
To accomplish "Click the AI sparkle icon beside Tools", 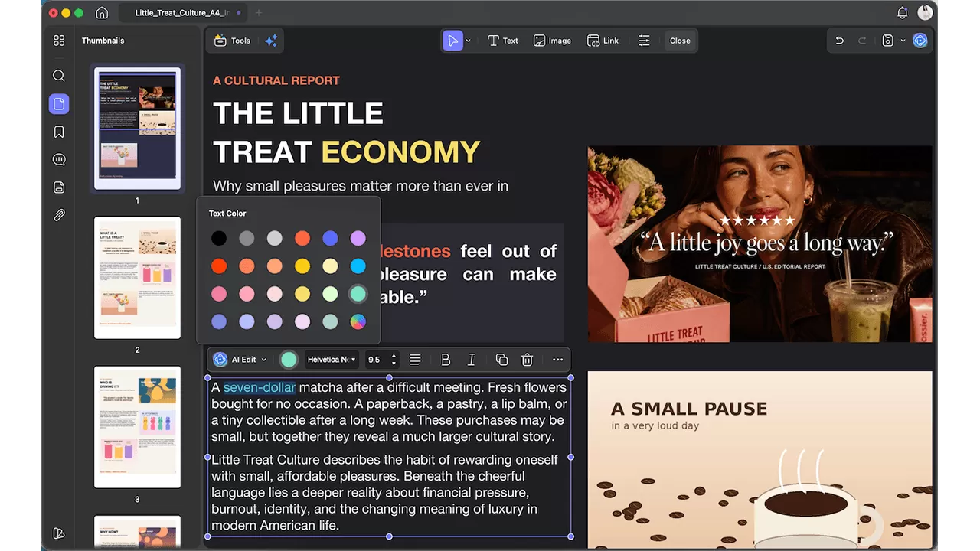I will pos(271,41).
